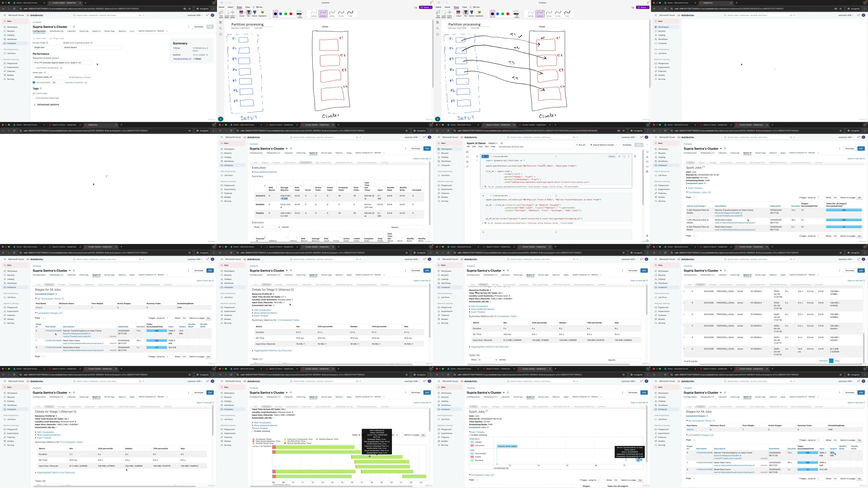Open Assistant sparkle icon inside notebook cell 1
Image resolution: width=868 pixels, height=488 pixels.
(x=619, y=156)
